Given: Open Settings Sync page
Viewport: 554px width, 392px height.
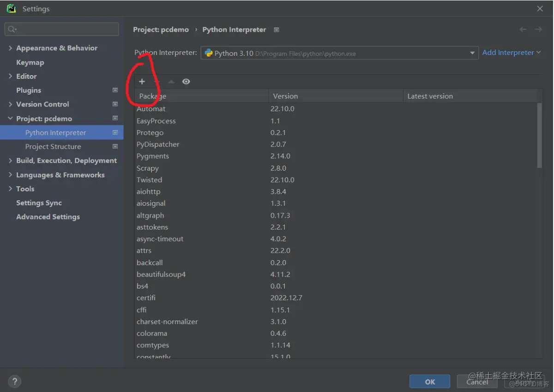Looking at the screenshot, I should (39, 203).
